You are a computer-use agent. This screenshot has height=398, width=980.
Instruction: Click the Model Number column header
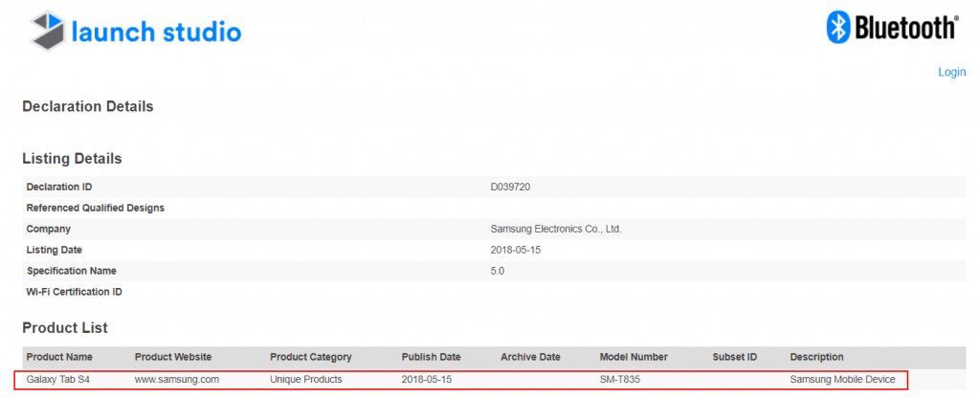click(x=634, y=357)
